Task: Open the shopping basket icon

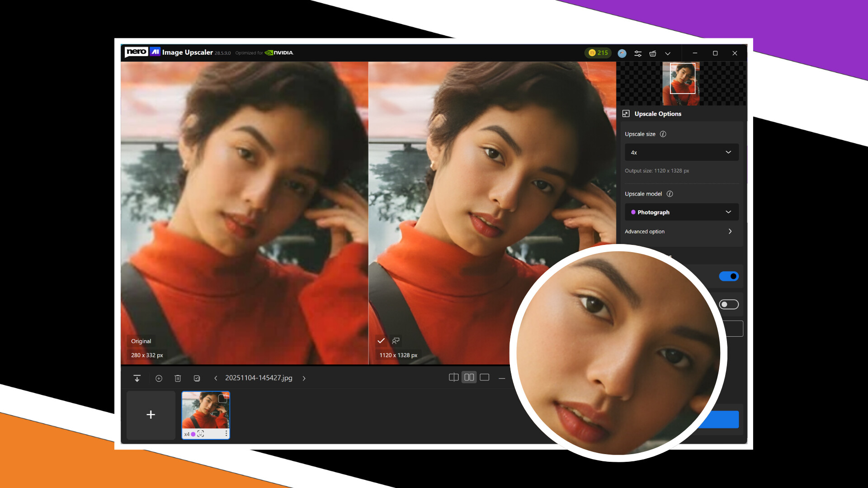Action: (653, 53)
